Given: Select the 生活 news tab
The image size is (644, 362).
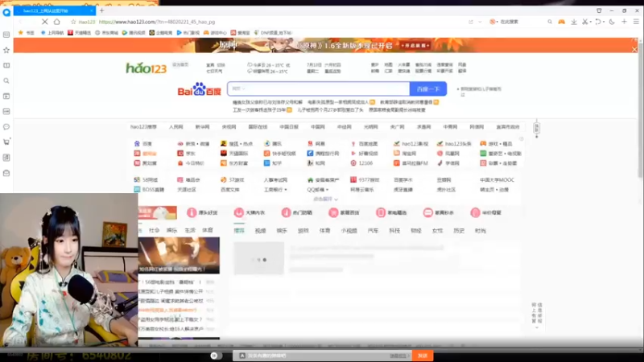Looking at the screenshot, I should pyautogui.click(x=190, y=230).
